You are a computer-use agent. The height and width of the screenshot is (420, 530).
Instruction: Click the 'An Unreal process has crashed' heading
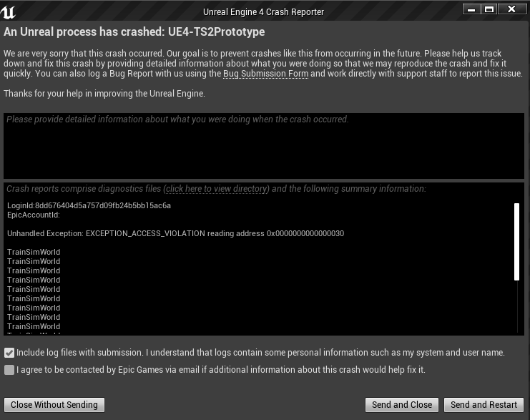(x=134, y=33)
